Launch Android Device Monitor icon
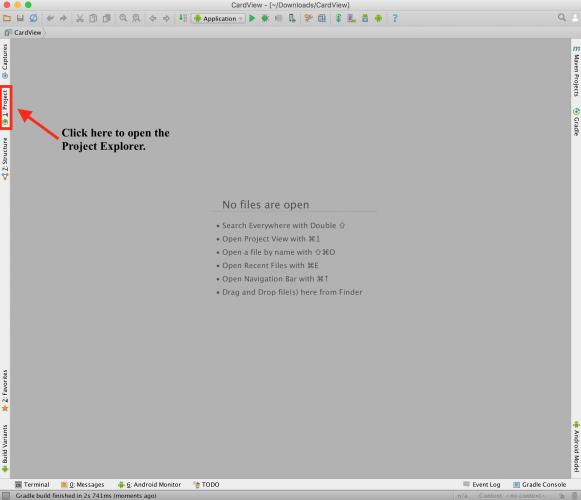This screenshot has height=500, width=581. (378, 18)
